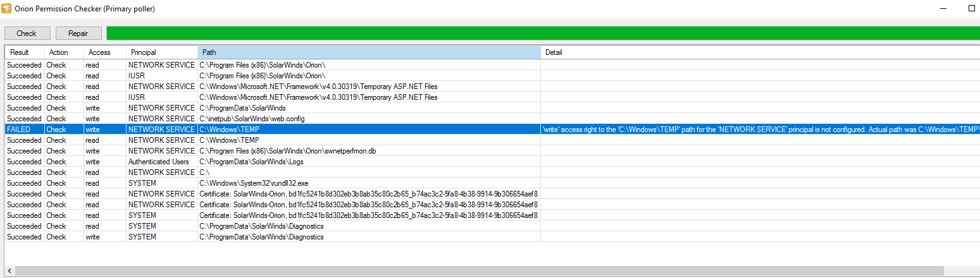Select the swnetperfmon.db path row
980x278 pixels.
click(x=492, y=151)
